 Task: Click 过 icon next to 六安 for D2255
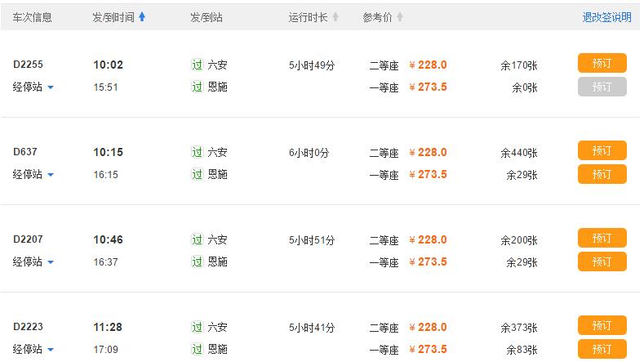coord(197,65)
